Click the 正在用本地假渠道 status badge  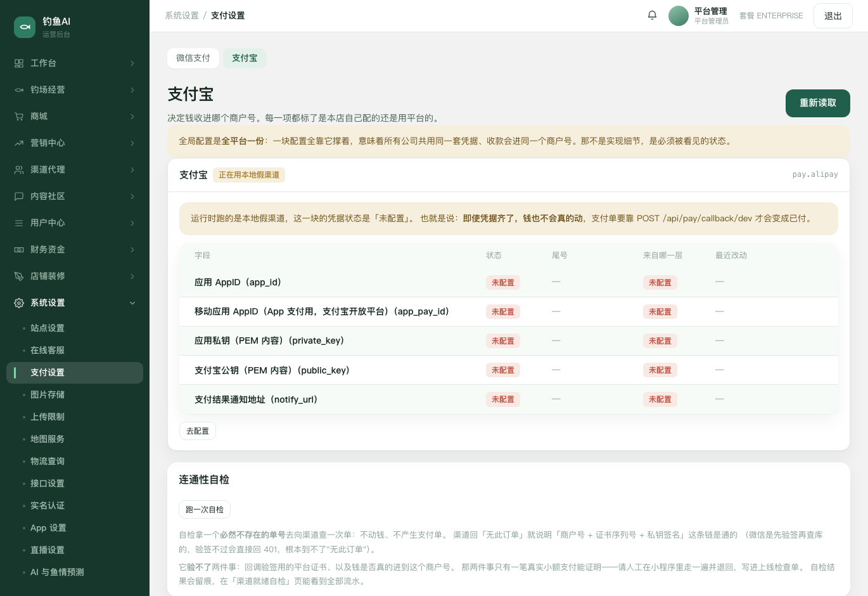[249, 175]
